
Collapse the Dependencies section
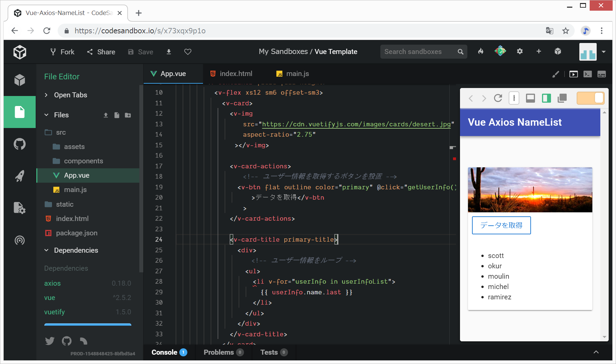coord(46,250)
